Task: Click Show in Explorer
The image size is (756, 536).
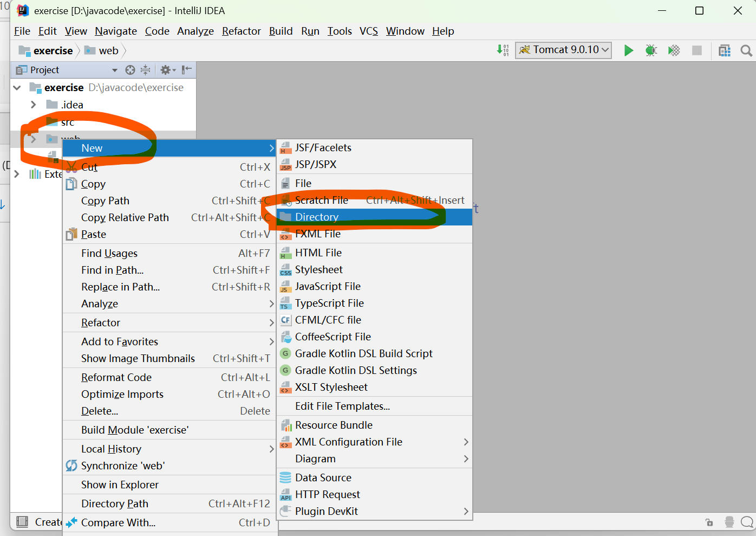Action: coord(170,485)
